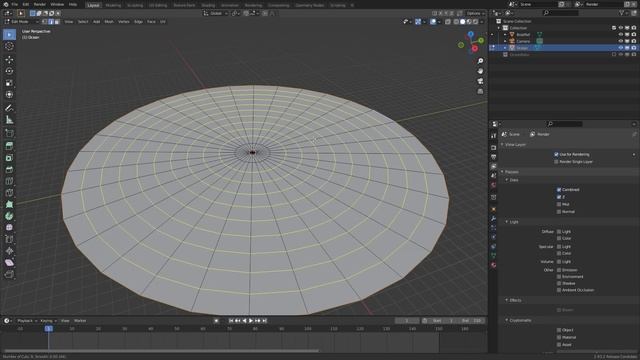
Task: Open the Keying dropdown in timeline
Action: coord(48,321)
